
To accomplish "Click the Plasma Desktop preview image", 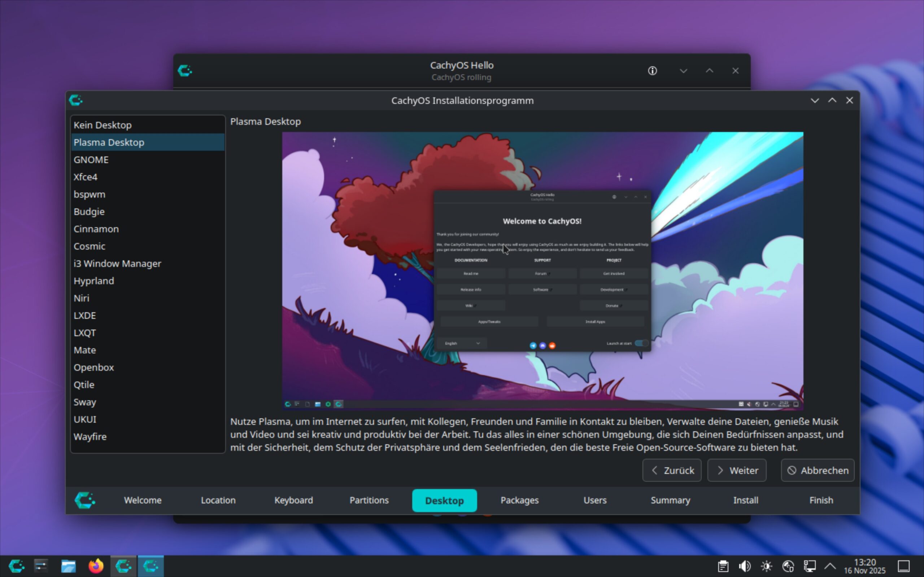I will (542, 270).
